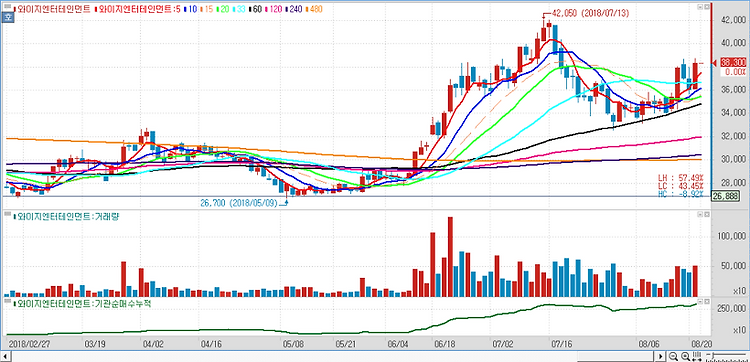Click scrollbar right arrow button
Viewport: 750px width, 362px height.
(x=661, y=356)
